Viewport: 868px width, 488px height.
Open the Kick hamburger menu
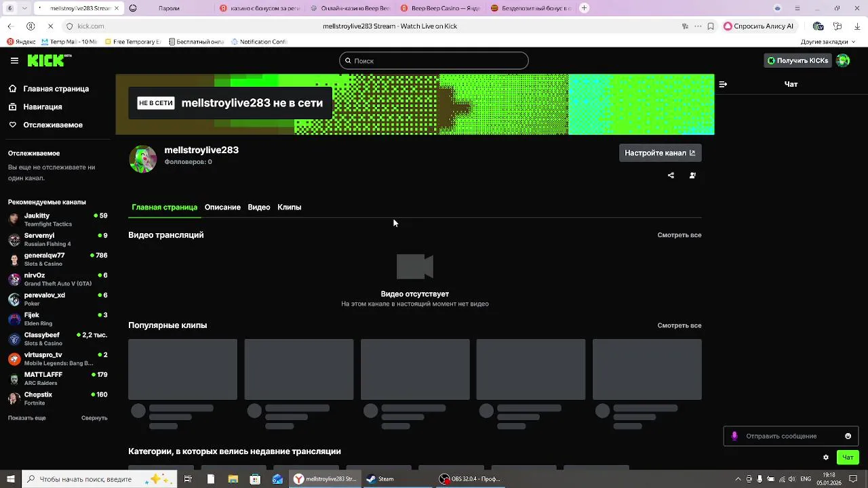pyautogui.click(x=14, y=60)
